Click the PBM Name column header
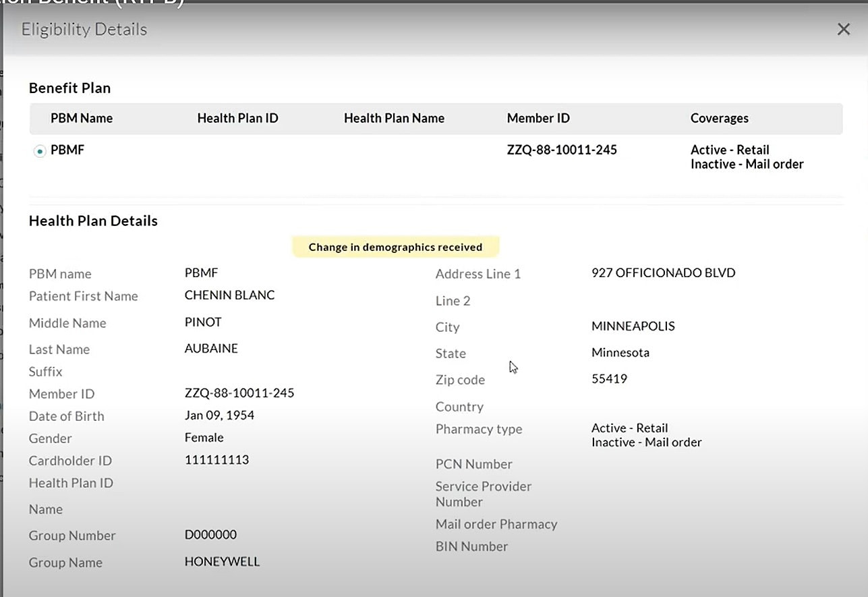This screenshot has height=597, width=868. 81,118
